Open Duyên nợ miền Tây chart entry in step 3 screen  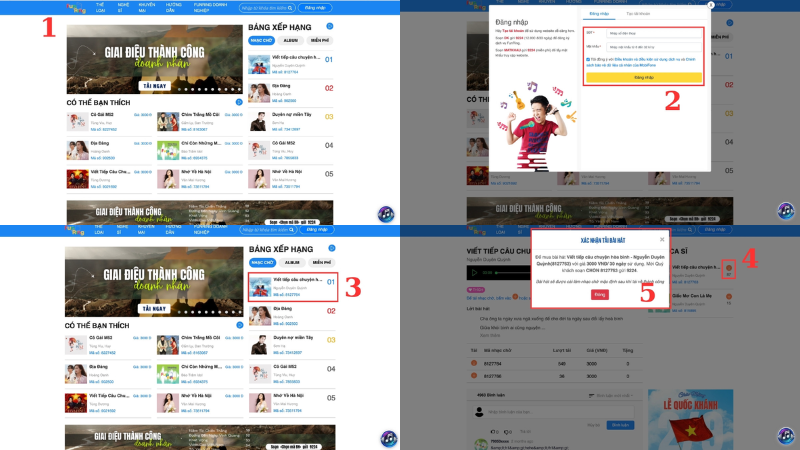click(x=292, y=344)
